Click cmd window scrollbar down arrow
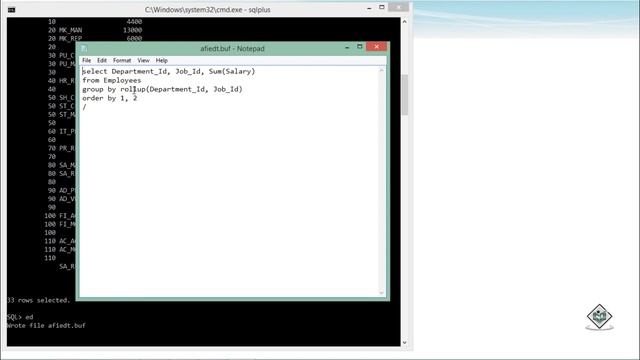Viewport: 640px width, 360px height. 404,342
